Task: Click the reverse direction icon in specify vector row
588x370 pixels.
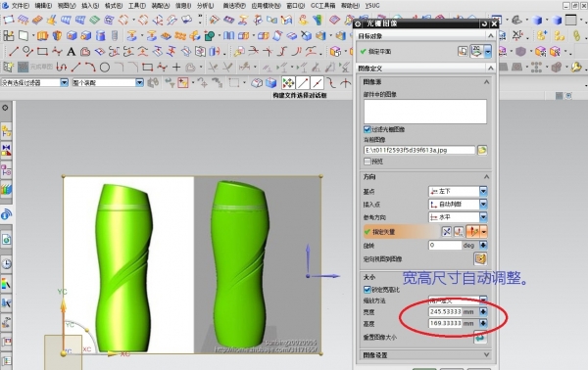Action: coord(446,232)
